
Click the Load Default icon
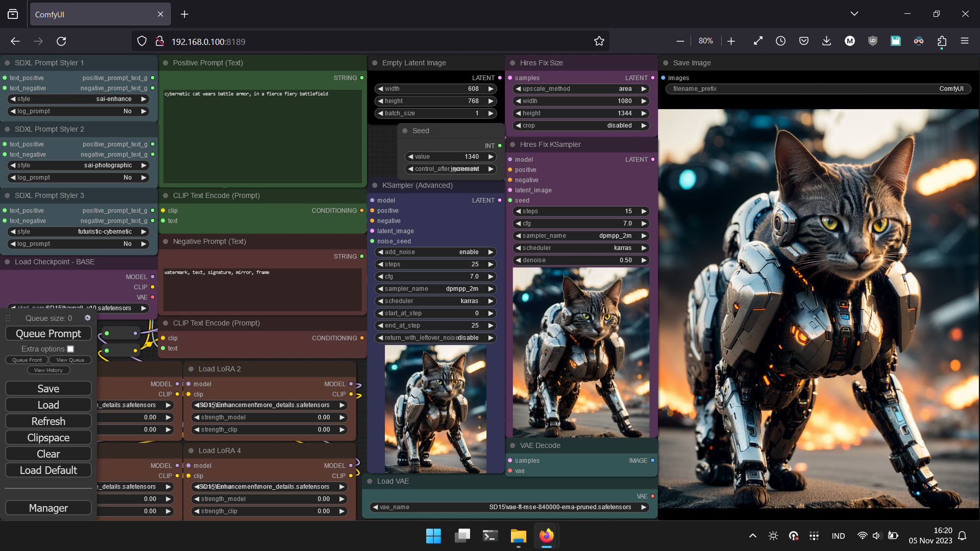coord(48,469)
